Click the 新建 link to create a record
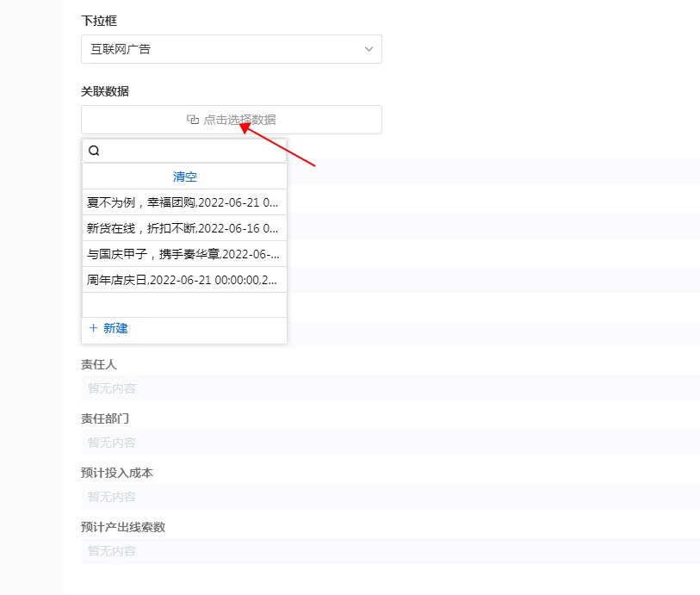Screen dimensions: 700x595 click(115, 328)
